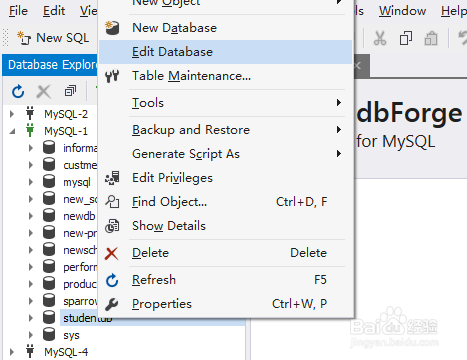Select Find Object... menu entry
Viewport: 467px width, 360px height.
click(226, 202)
